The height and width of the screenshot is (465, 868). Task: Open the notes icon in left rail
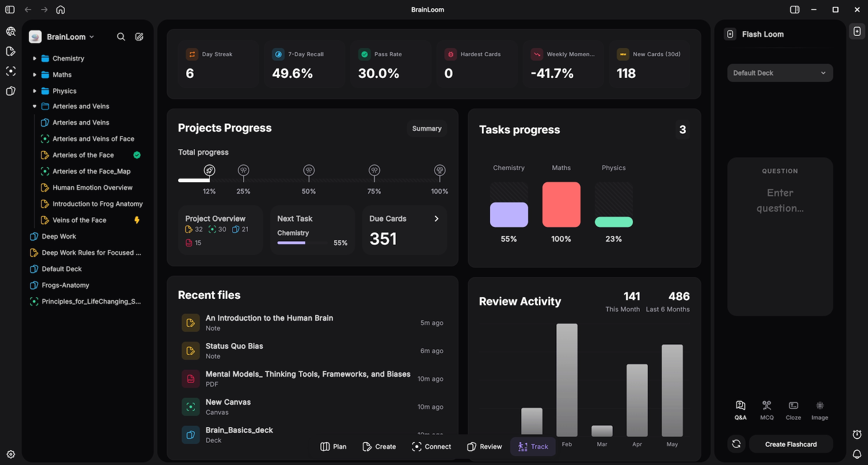pos(11,51)
